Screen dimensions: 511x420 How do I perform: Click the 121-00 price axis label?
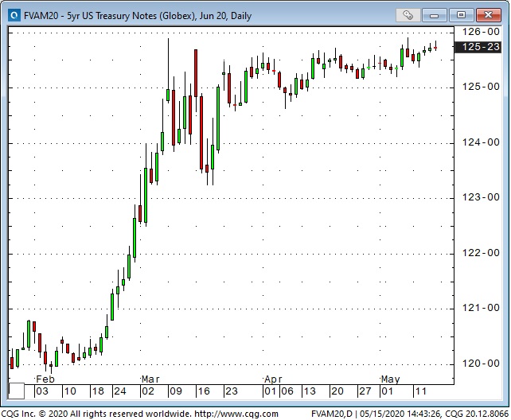[481, 308]
